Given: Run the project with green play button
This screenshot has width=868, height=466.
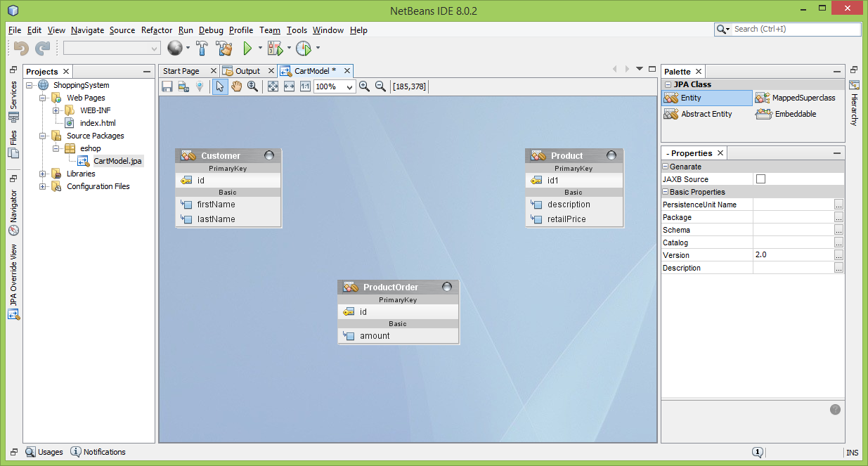Looking at the screenshot, I should [247, 48].
